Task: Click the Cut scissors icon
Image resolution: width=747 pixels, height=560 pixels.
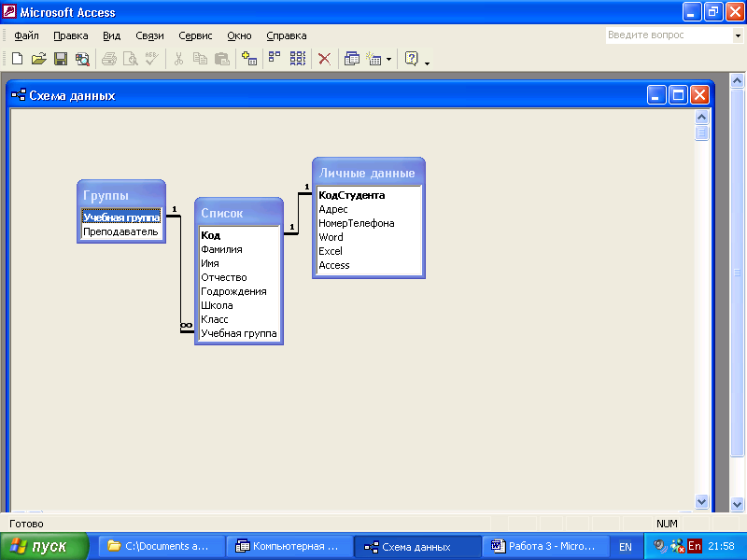Action: click(x=178, y=59)
